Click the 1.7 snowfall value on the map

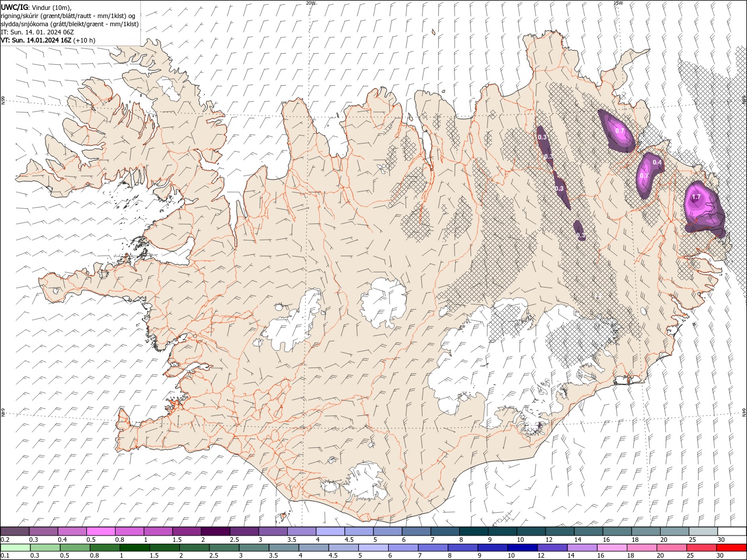(696, 197)
